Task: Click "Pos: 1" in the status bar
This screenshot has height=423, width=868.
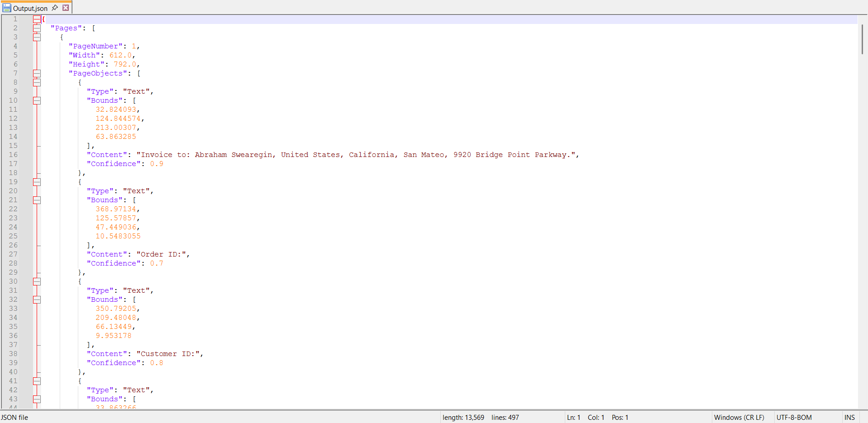Action: [x=620, y=418]
